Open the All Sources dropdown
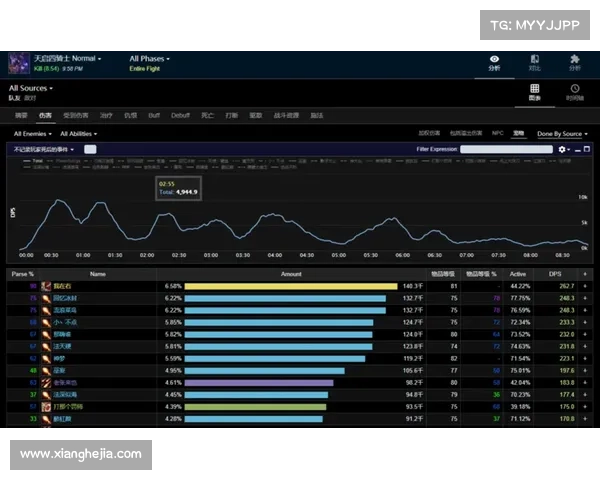 tap(31, 88)
